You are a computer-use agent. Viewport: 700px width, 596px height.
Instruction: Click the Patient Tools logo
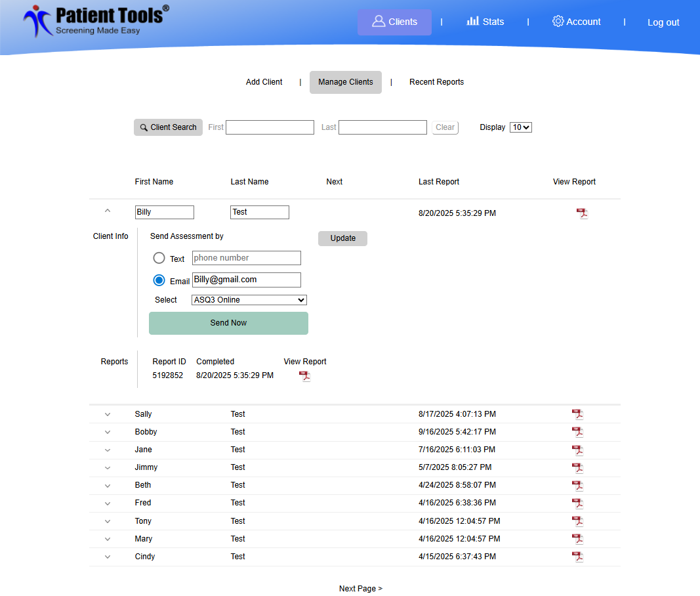[x=96, y=21]
